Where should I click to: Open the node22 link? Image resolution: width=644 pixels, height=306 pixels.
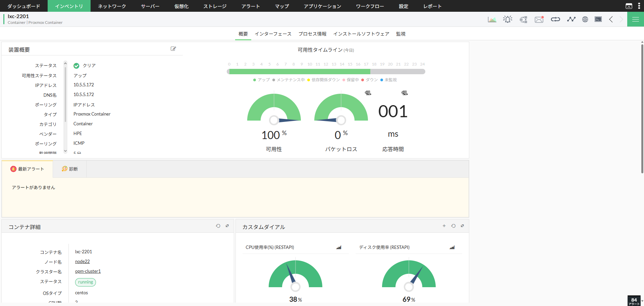(x=83, y=262)
